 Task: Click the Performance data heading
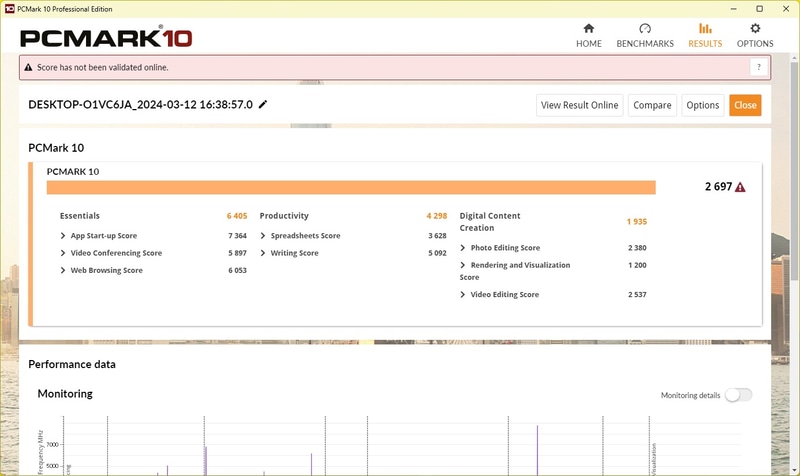tap(72, 364)
